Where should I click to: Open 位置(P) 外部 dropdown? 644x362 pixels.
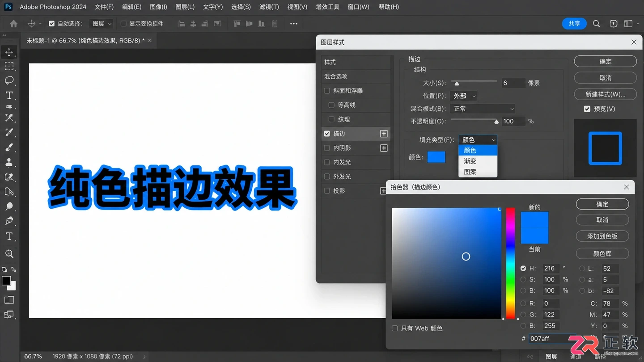click(464, 96)
